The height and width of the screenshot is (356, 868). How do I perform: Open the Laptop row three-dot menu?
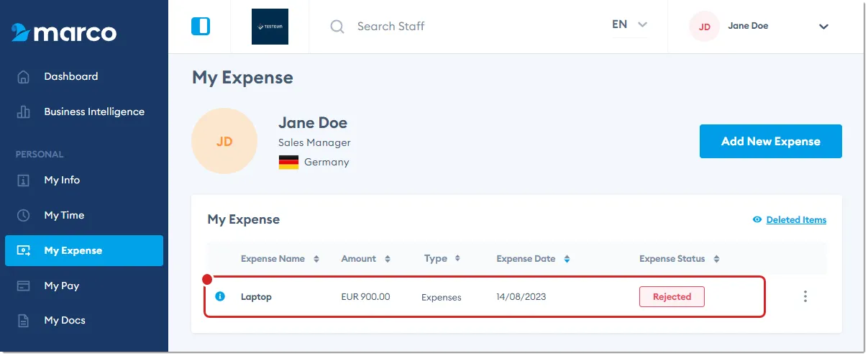pos(805,296)
